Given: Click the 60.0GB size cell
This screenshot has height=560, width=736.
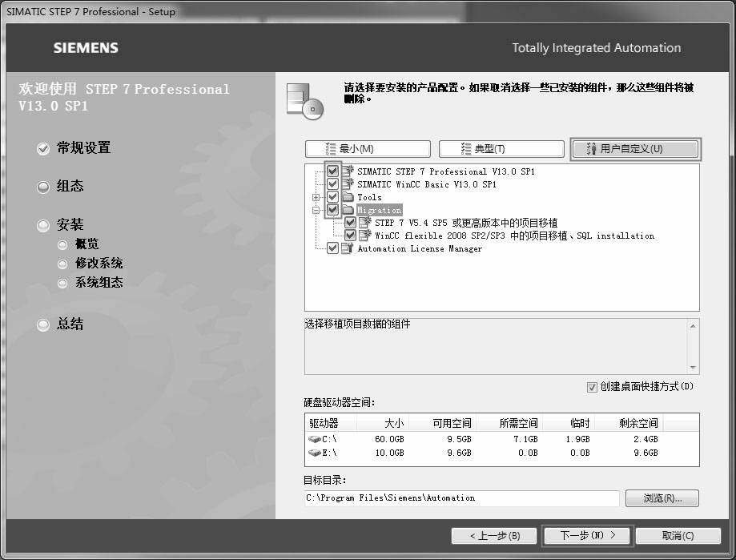Looking at the screenshot, I should 389,439.
